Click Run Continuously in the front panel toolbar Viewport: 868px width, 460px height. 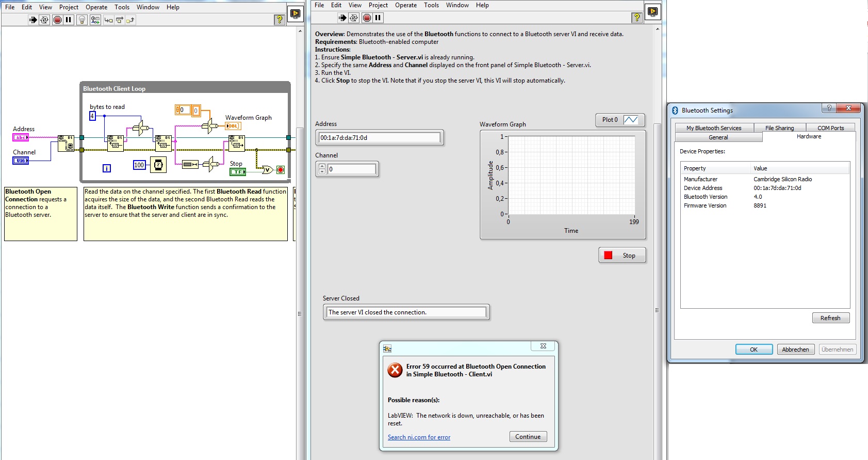(x=354, y=18)
